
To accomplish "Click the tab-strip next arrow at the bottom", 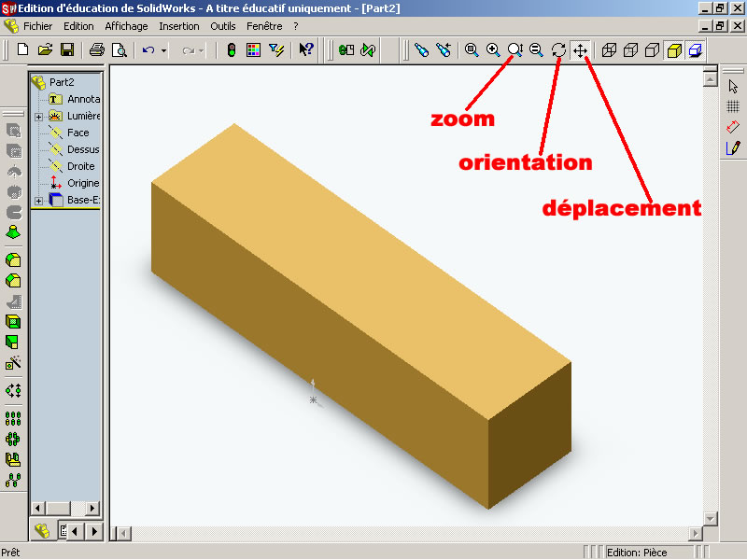I will (95, 531).
